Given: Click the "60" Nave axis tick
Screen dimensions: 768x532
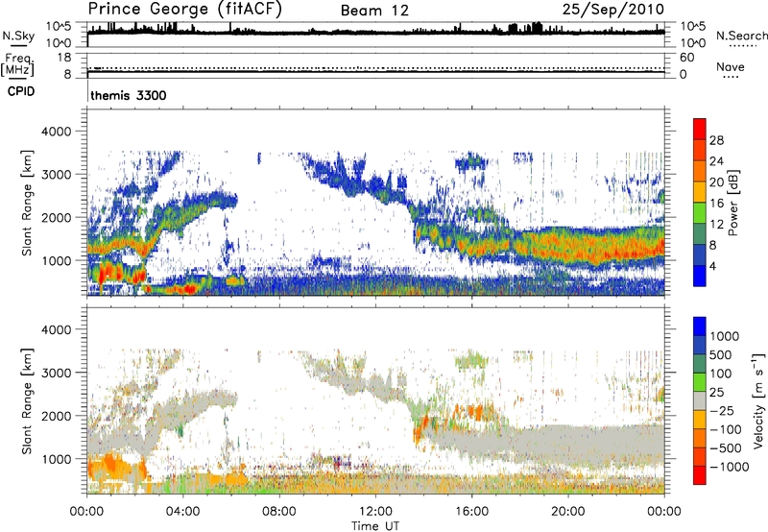Looking at the screenshot, I should tap(687, 58).
